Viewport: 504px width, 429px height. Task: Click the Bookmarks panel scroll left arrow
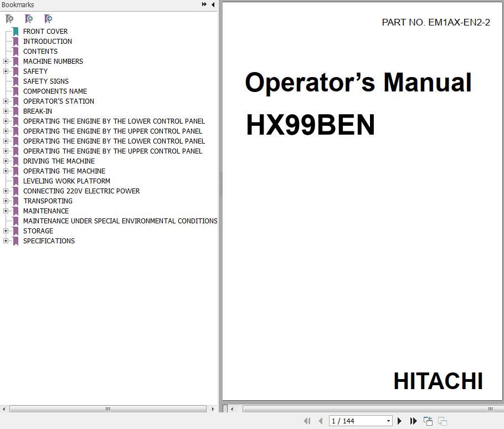coord(3,409)
